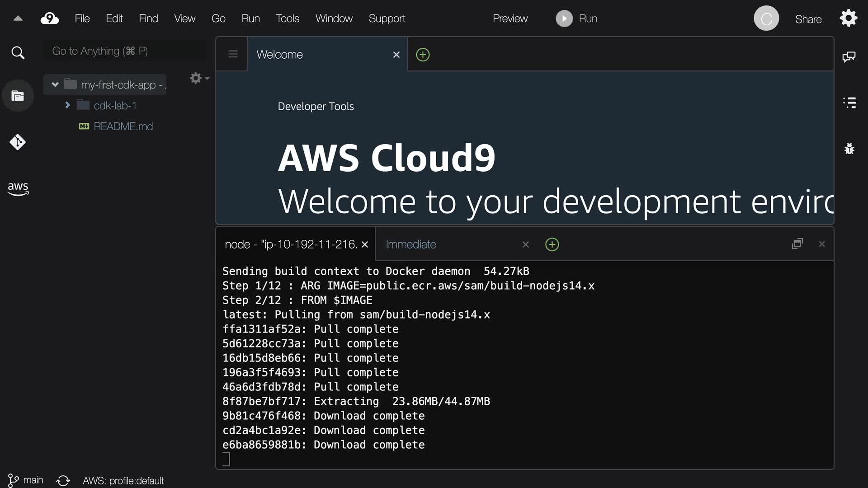Open Preferences gear in top right
868x488 pixels.
[848, 19]
